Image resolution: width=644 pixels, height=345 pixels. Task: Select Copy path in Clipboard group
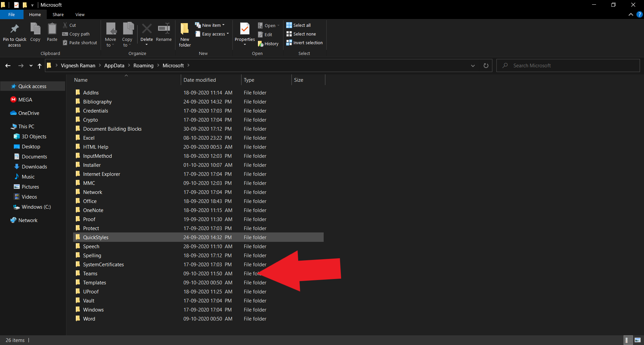tap(76, 34)
